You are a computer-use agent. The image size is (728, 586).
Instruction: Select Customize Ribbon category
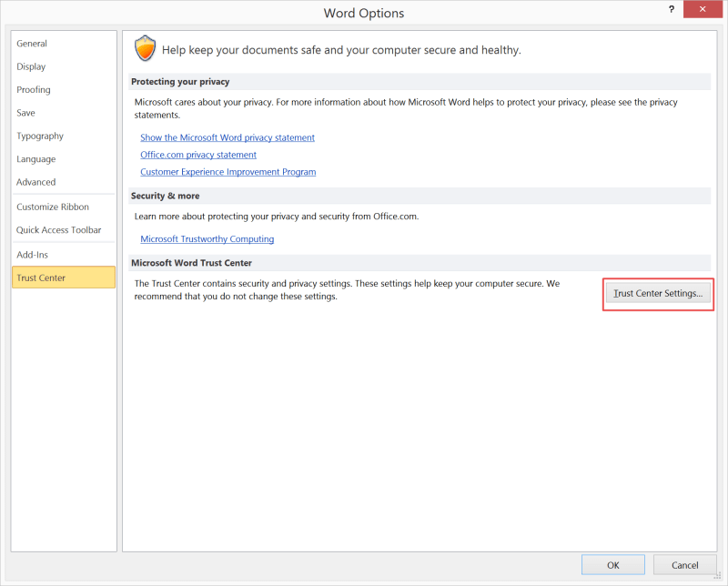(53, 207)
